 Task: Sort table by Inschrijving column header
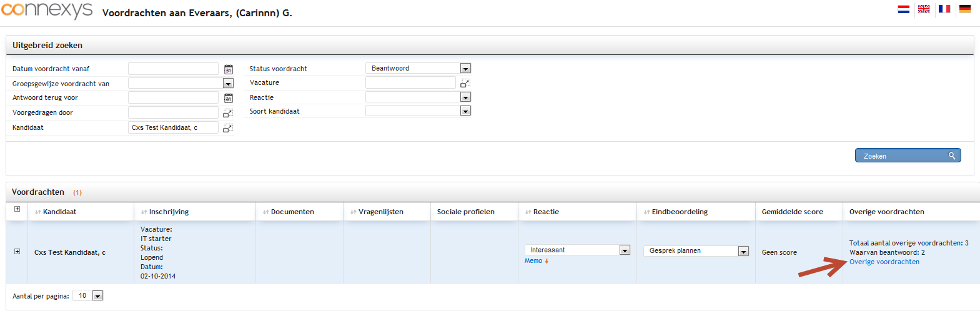pos(169,212)
